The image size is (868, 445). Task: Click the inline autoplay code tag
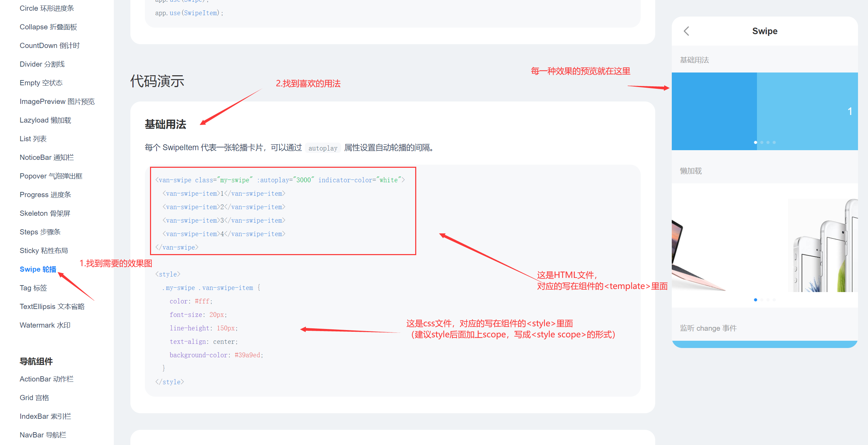[x=323, y=148]
